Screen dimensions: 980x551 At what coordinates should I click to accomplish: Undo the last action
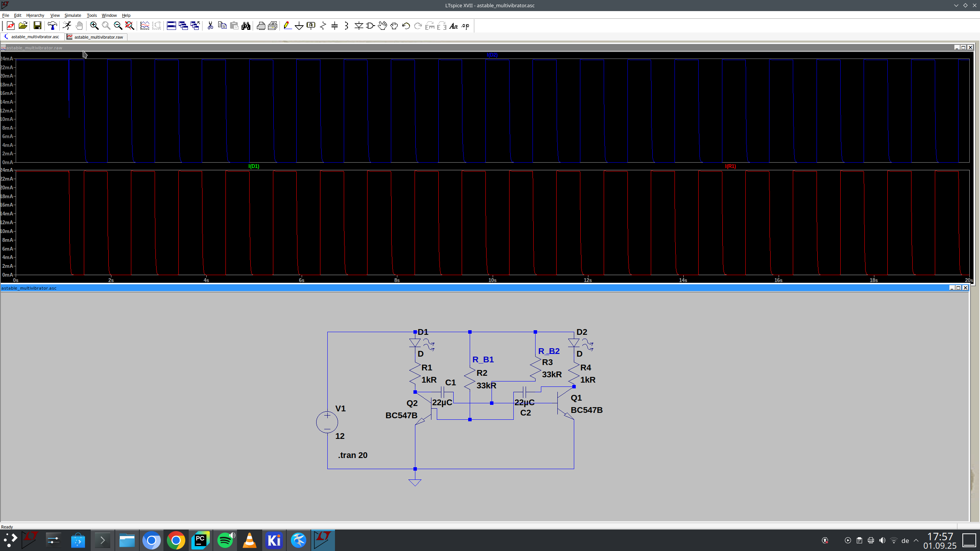405,26
